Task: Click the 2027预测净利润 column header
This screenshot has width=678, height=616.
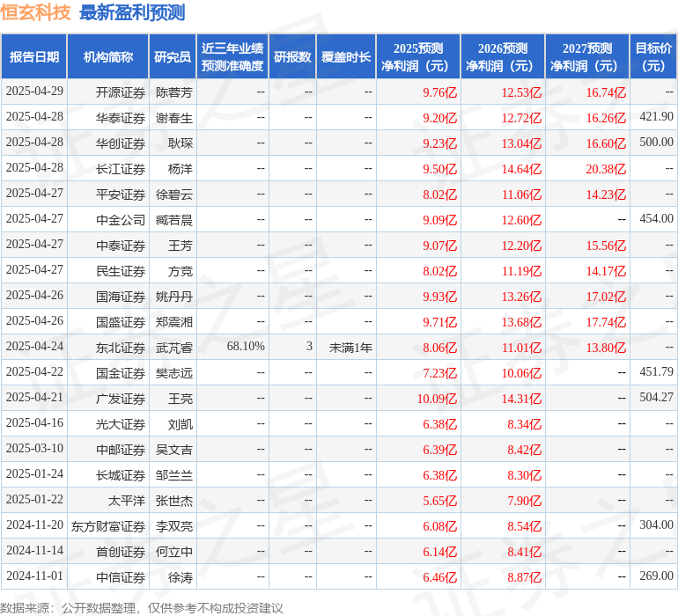Action: 587,56
